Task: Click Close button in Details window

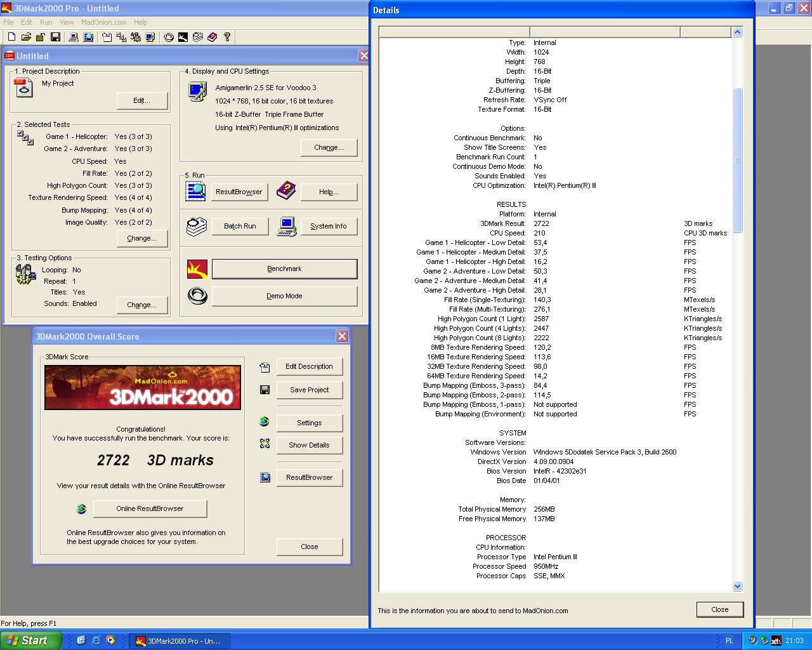Action: click(719, 609)
